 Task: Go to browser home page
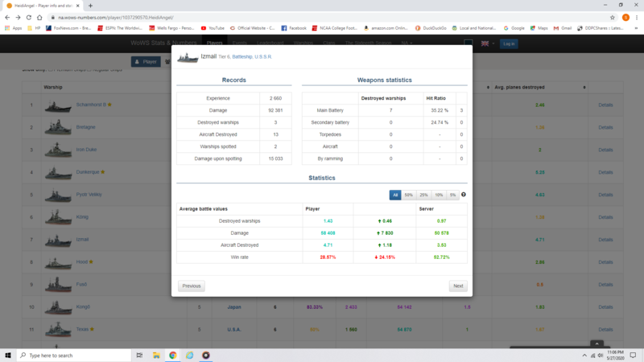39,18
